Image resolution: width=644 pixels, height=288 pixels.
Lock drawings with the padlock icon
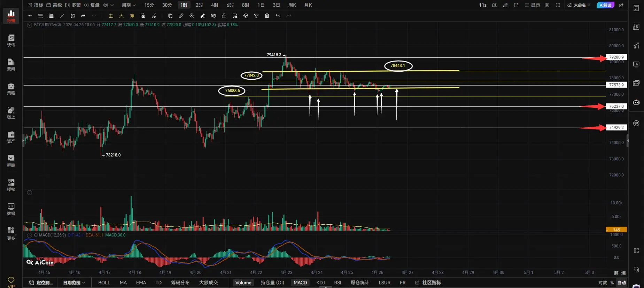click(x=224, y=16)
